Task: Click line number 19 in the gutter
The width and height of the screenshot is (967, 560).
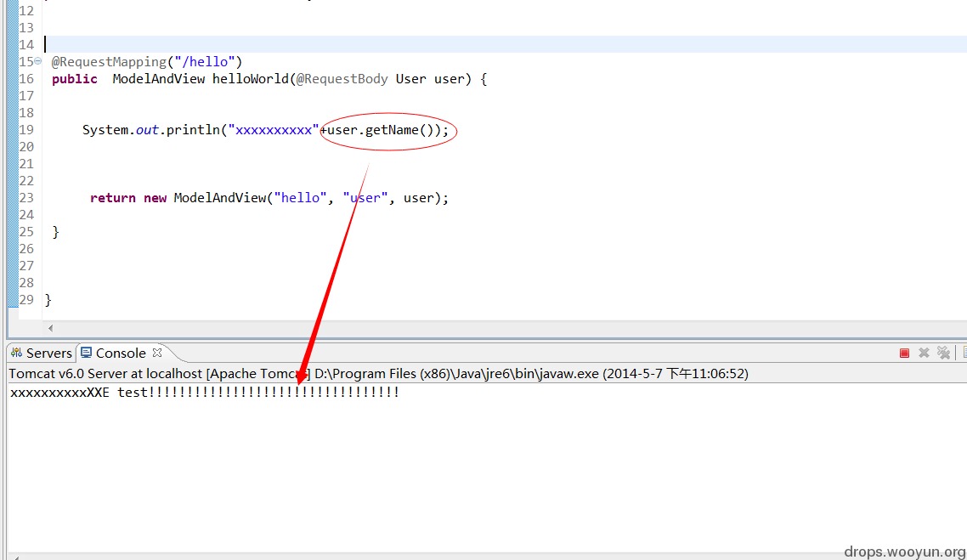Action: coord(26,130)
